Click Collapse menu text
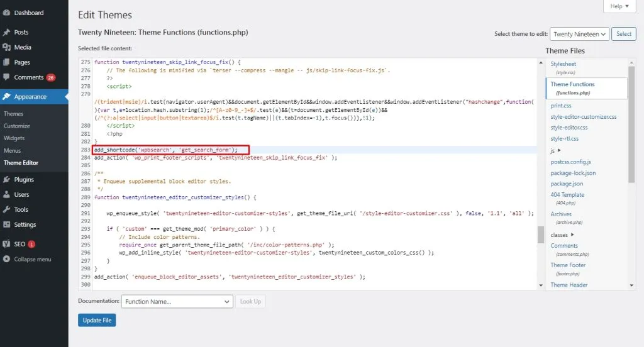 pyautogui.click(x=33, y=259)
